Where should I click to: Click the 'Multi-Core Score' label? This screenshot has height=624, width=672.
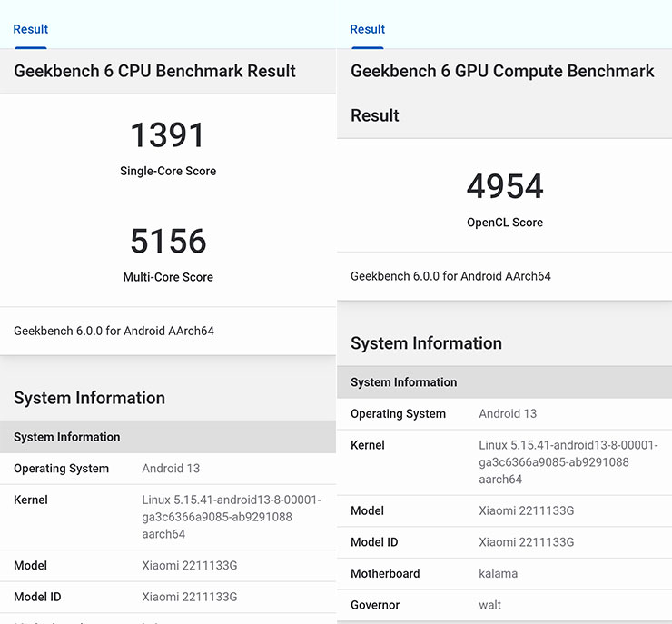click(168, 277)
